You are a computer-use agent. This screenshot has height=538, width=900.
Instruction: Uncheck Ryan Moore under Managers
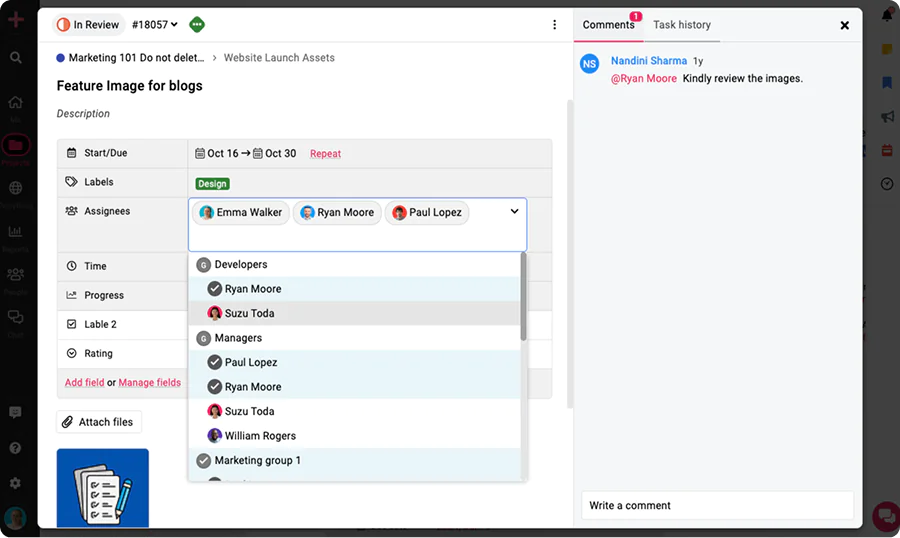coord(354,387)
